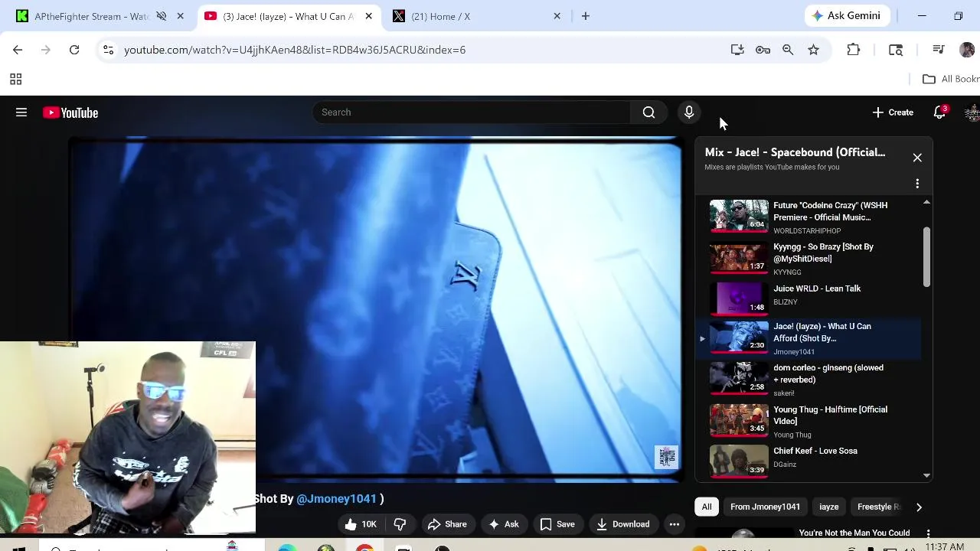Open options for You're Not the Man video

tap(928, 533)
